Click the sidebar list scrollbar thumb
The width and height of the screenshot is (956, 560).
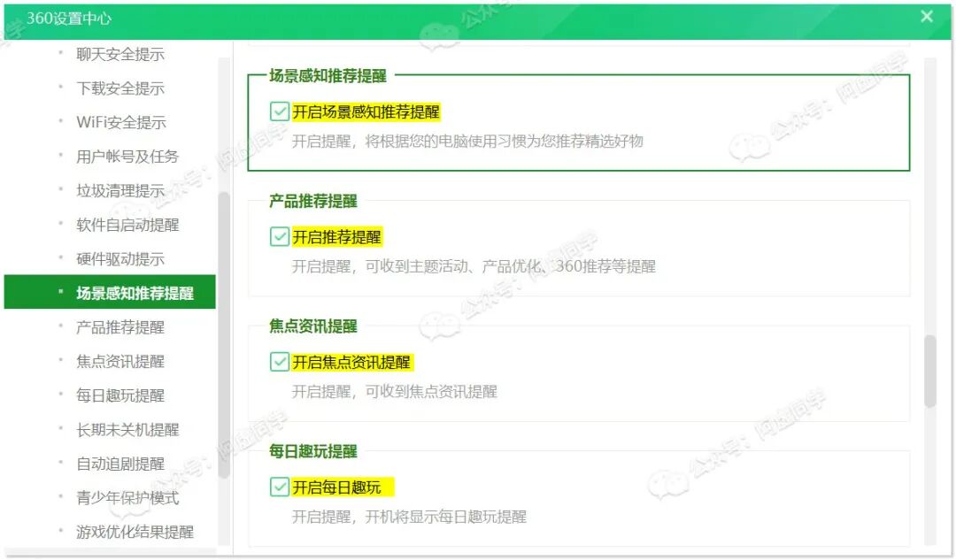[x=224, y=335]
